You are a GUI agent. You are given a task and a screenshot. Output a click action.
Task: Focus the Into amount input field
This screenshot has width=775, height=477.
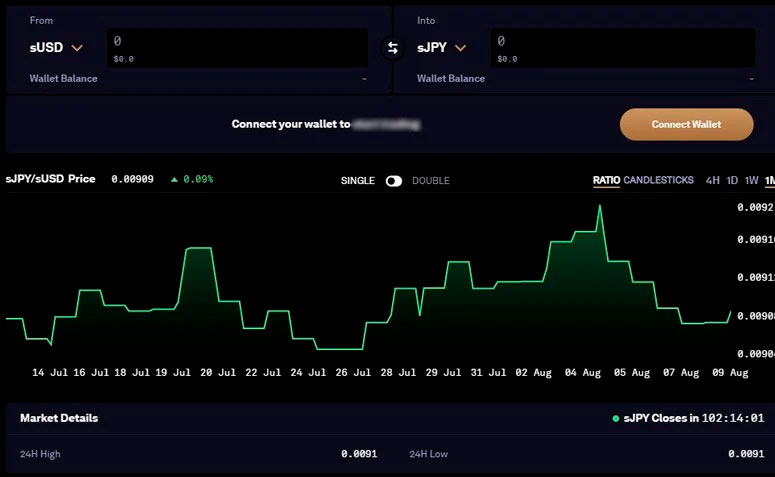click(x=622, y=42)
